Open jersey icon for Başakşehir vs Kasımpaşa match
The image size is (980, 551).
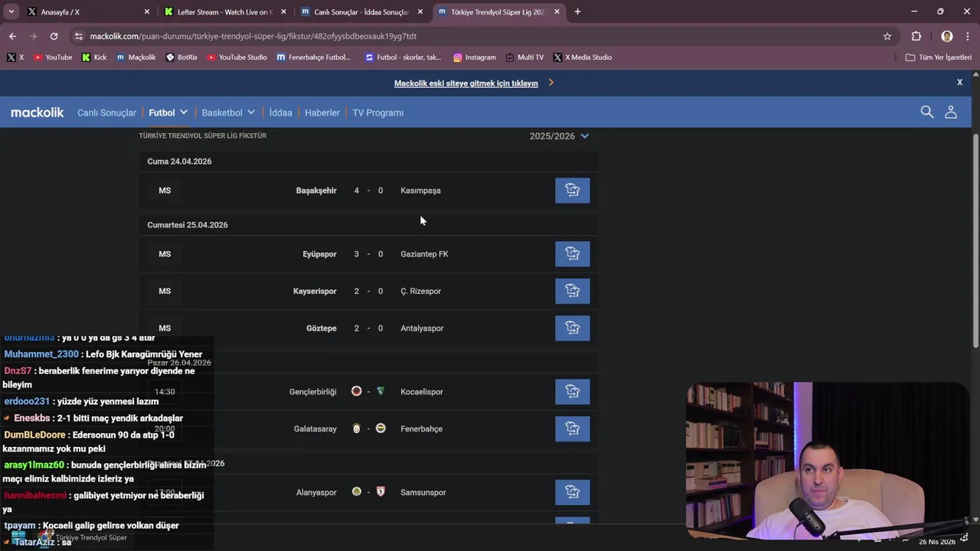(573, 191)
